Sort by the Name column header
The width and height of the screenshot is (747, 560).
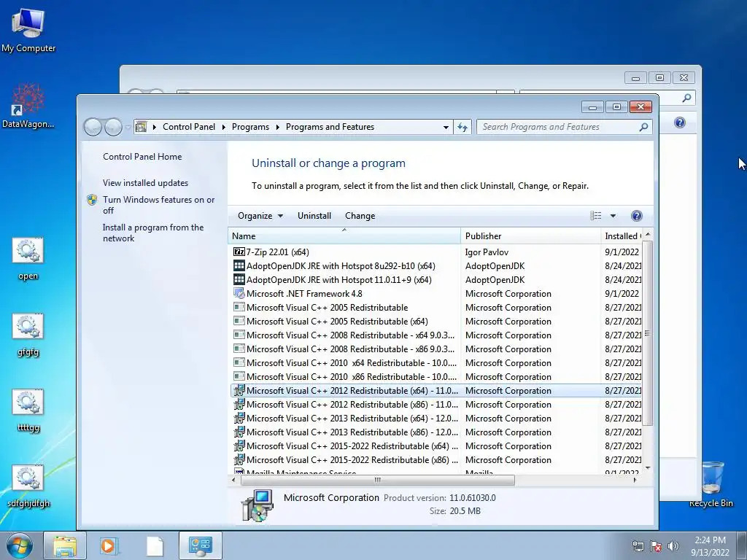[x=344, y=236]
